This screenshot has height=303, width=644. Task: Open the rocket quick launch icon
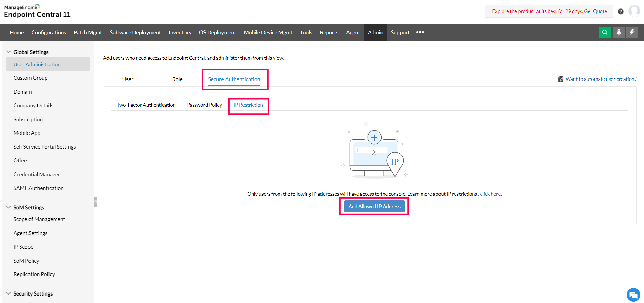click(619, 32)
